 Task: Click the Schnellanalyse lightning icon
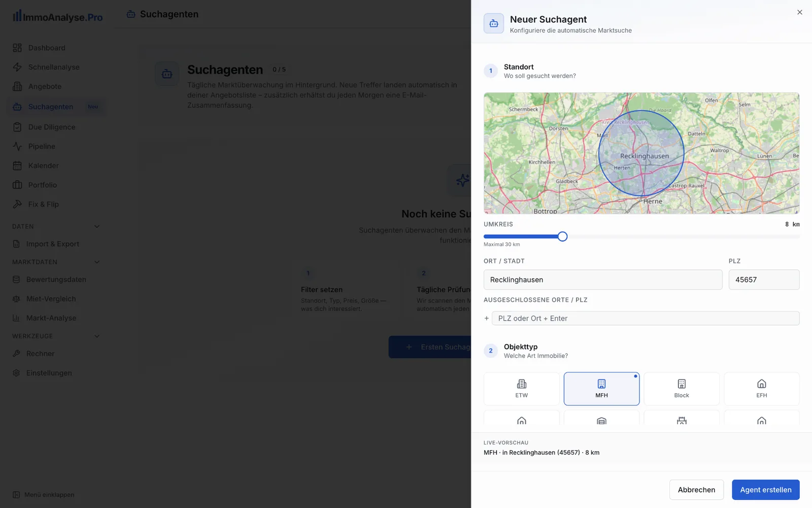pos(17,67)
